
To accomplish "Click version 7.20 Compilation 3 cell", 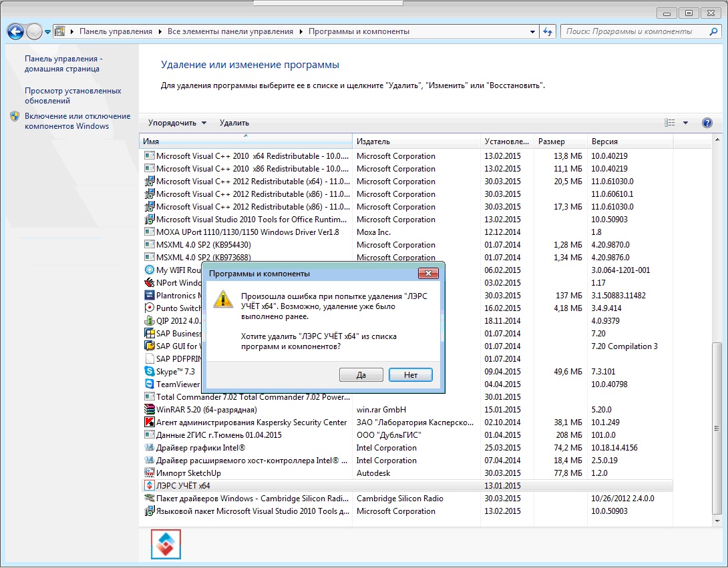I will click(624, 346).
